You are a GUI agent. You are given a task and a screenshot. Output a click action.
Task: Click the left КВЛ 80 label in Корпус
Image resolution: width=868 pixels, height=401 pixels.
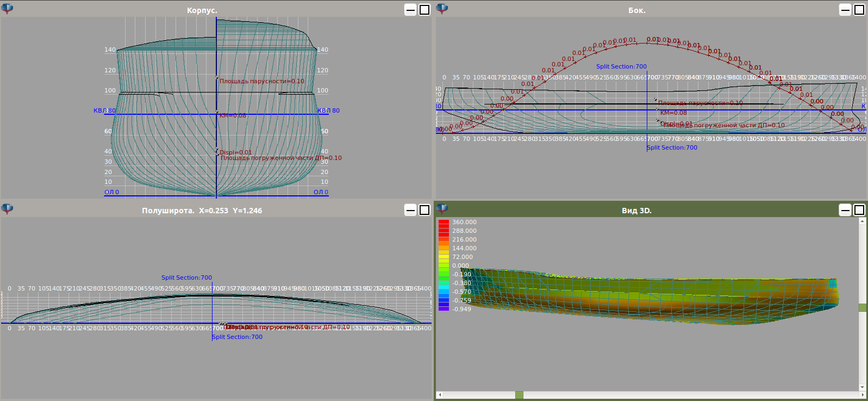tap(104, 110)
